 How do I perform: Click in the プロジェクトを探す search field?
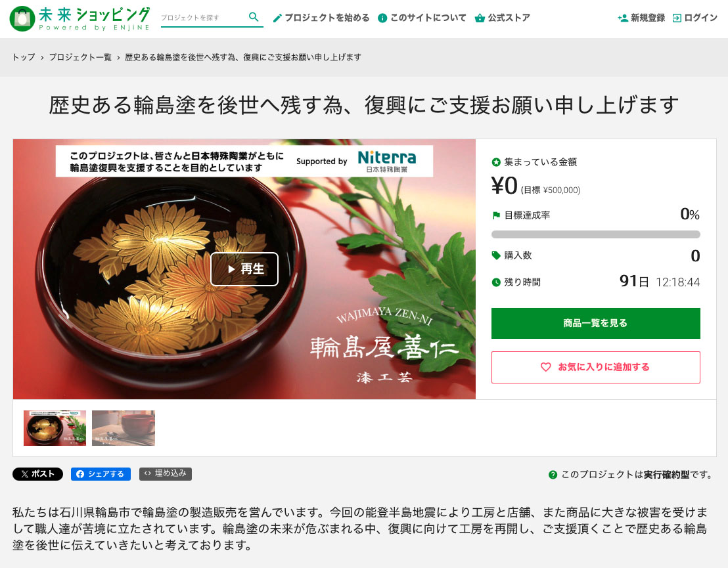pos(202,18)
